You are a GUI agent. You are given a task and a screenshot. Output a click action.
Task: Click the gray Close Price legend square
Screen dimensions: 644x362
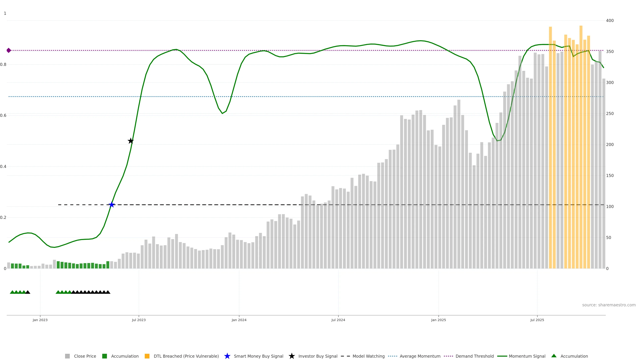pyautogui.click(x=67, y=356)
